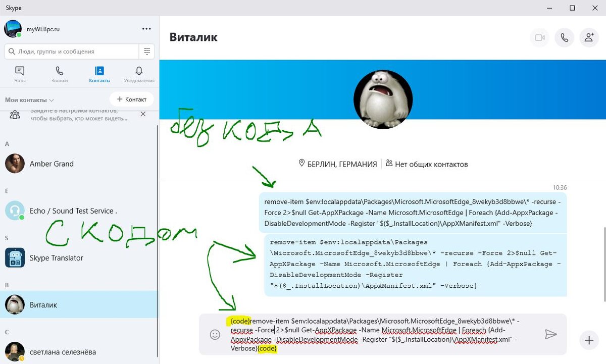Click the Виталик chat header name
606x364 pixels.
(x=193, y=37)
